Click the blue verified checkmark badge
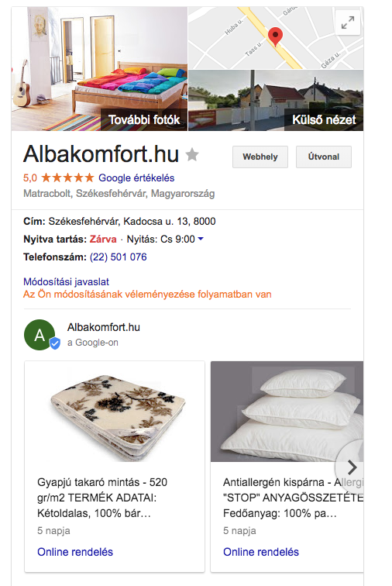 (55, 343)
